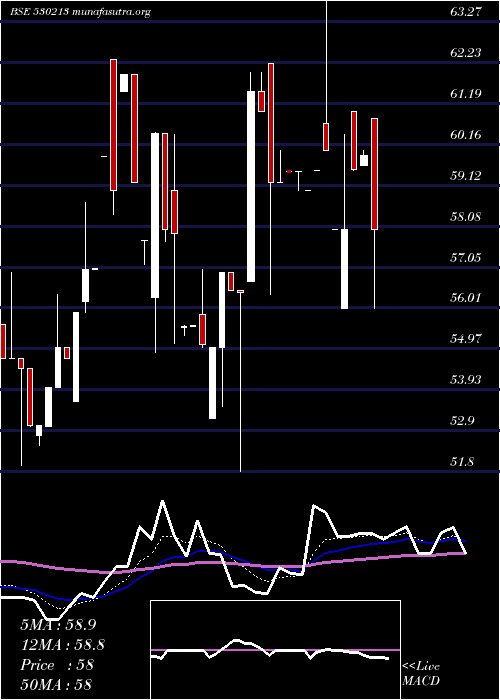Select the 58.08 price axis label

pos(466,217)
